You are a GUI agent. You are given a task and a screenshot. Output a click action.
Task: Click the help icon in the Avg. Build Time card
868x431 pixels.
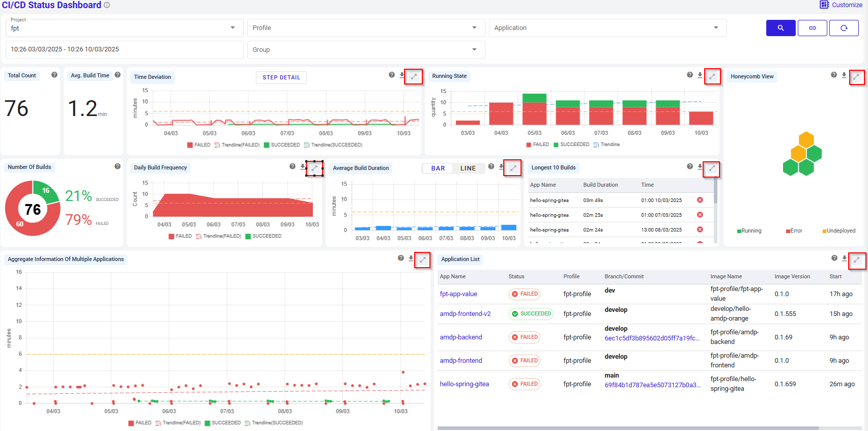(118, 75)
